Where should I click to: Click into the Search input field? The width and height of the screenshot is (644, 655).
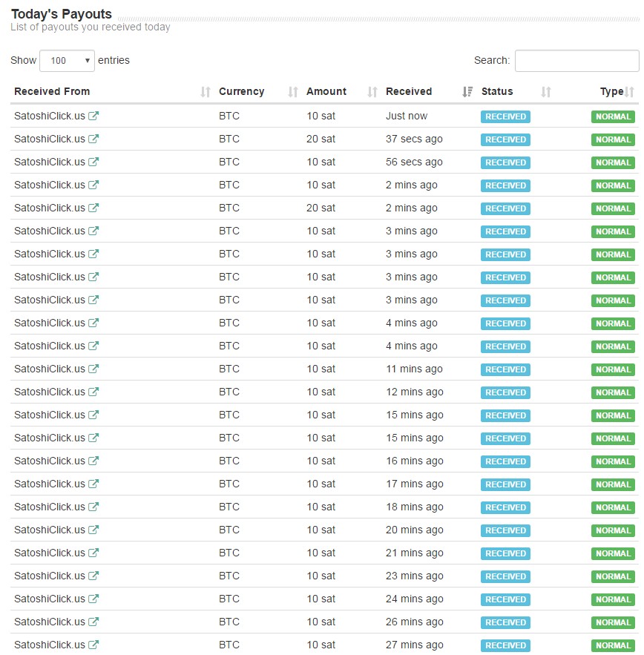click(x=576, y=61)
